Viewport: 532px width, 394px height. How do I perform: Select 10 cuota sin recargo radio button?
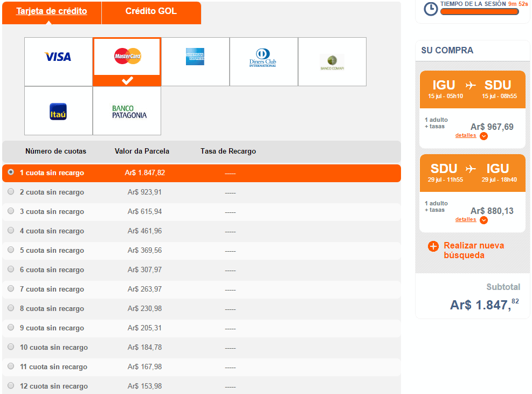(11, 347)
